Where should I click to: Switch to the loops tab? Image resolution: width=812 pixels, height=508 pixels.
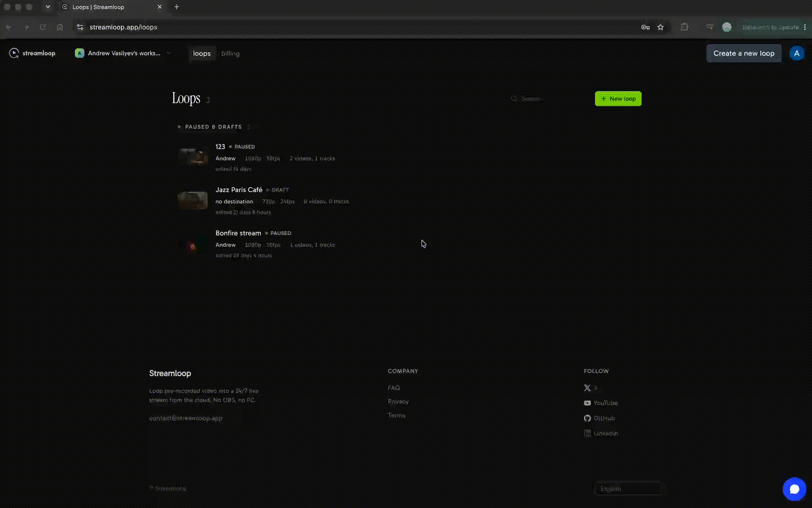point(202,53)
